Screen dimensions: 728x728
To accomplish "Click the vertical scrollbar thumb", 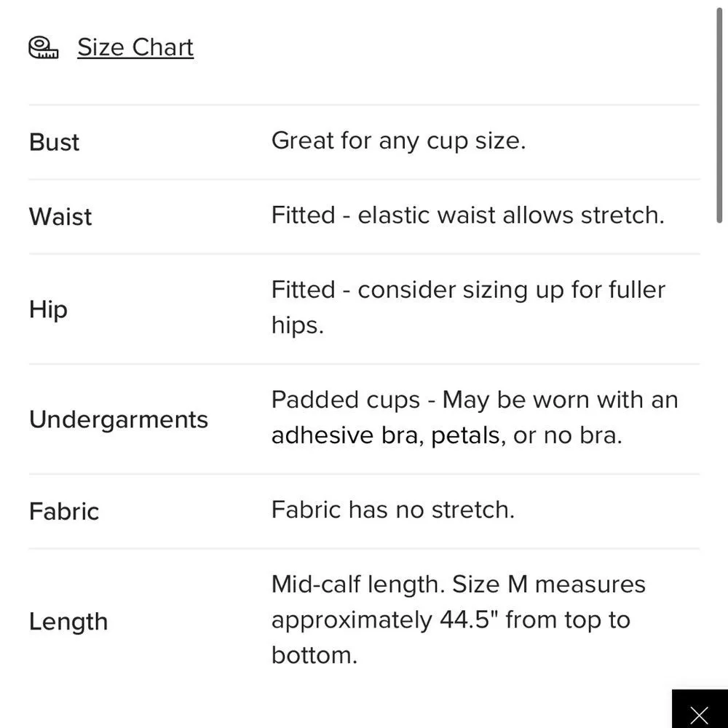I will click(x=721, y=109).
